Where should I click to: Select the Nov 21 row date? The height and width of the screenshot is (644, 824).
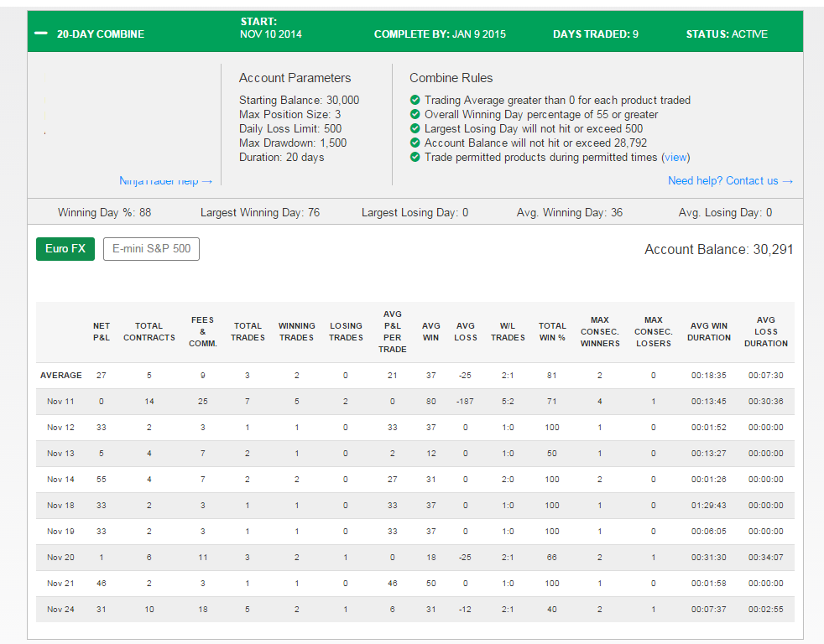60,583
